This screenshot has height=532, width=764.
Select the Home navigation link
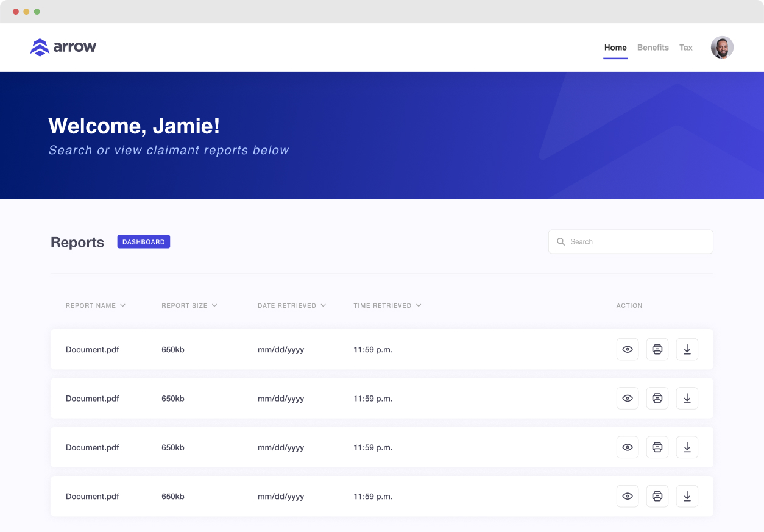tap(615, 47)
